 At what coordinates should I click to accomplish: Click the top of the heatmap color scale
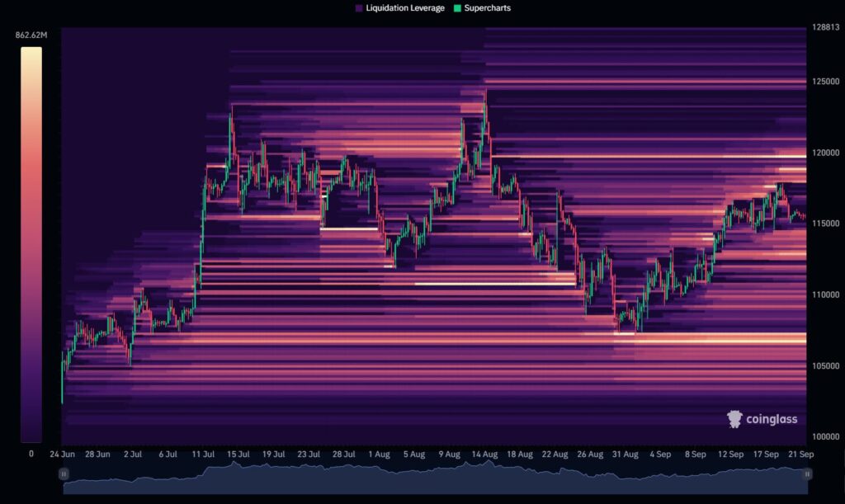point(31,51)
